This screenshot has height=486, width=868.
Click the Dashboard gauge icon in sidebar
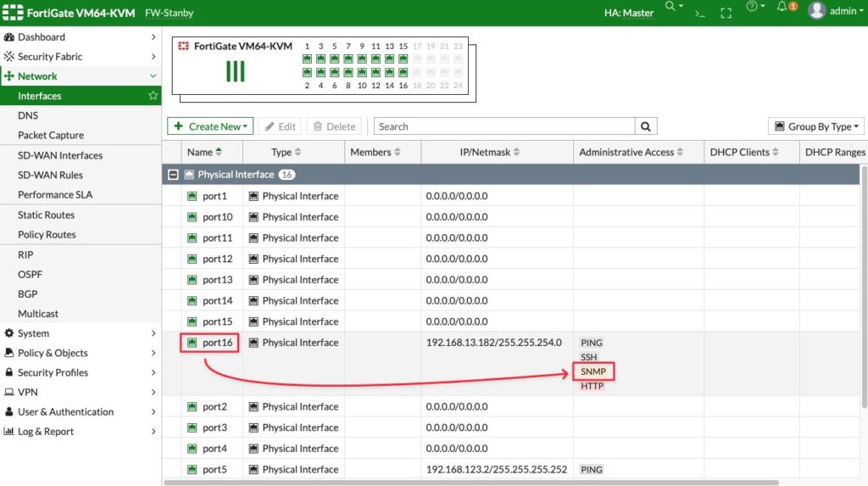point(8,36)
